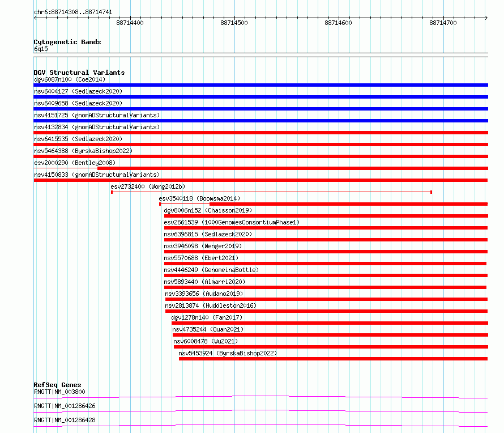Click nsv3946098 (Wenger2019) label
The height and width of the screenshot is (433, 504).
(x=203, y=246)
